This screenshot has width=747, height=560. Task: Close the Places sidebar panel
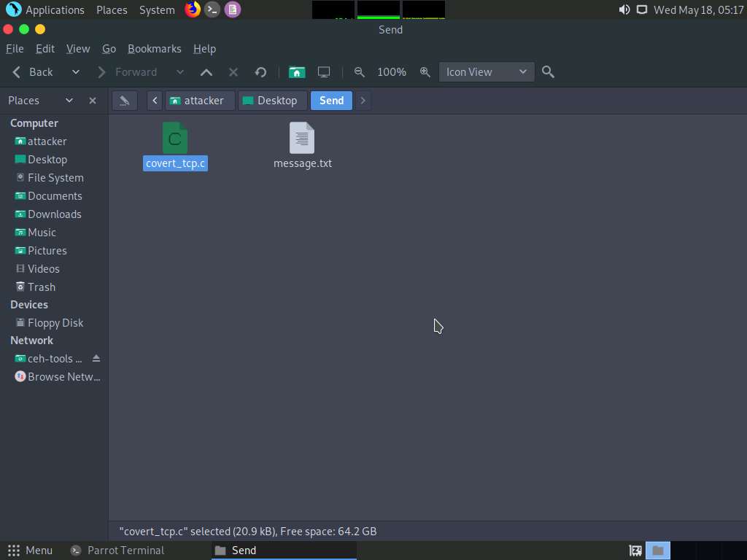coord(93,101)
